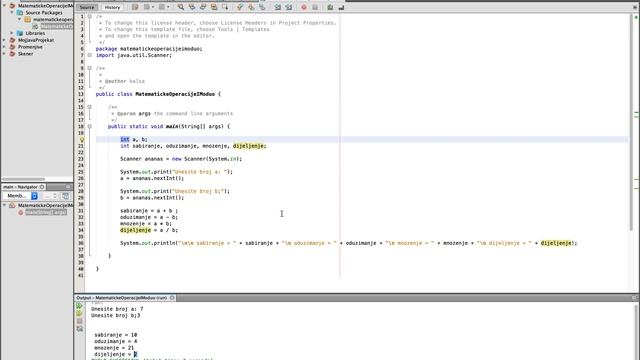Expand MojJavaProjekat project
640x360 pixels.
pyautogui.click(x=4, y=40)
